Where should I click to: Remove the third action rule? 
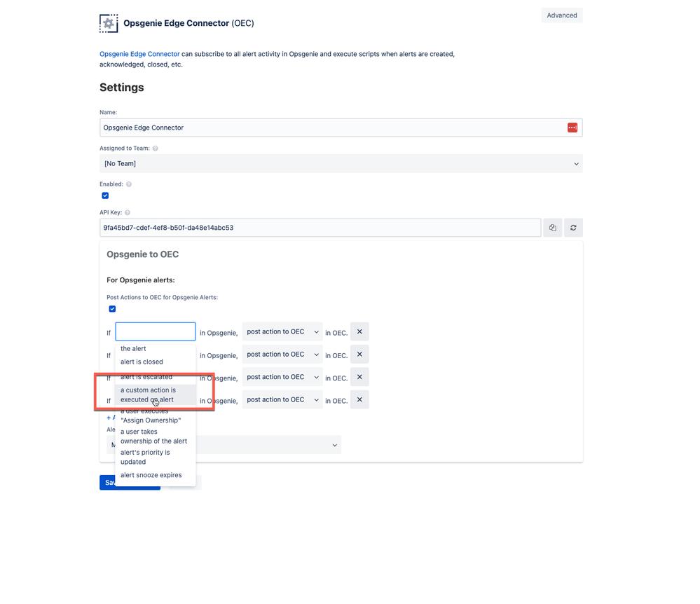click(359, 377)
